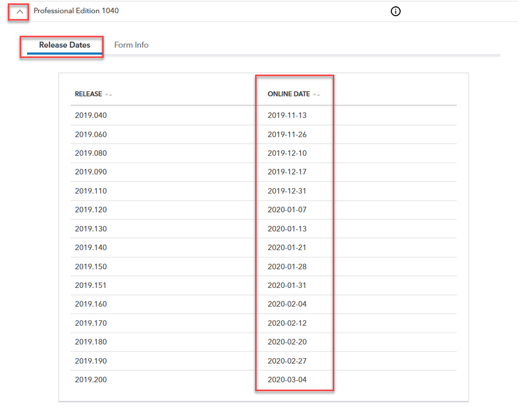This screenshot has width=524, height=420.
Task: Click the info icon beside Professional Edition 1040
Action: coord(395,12)
